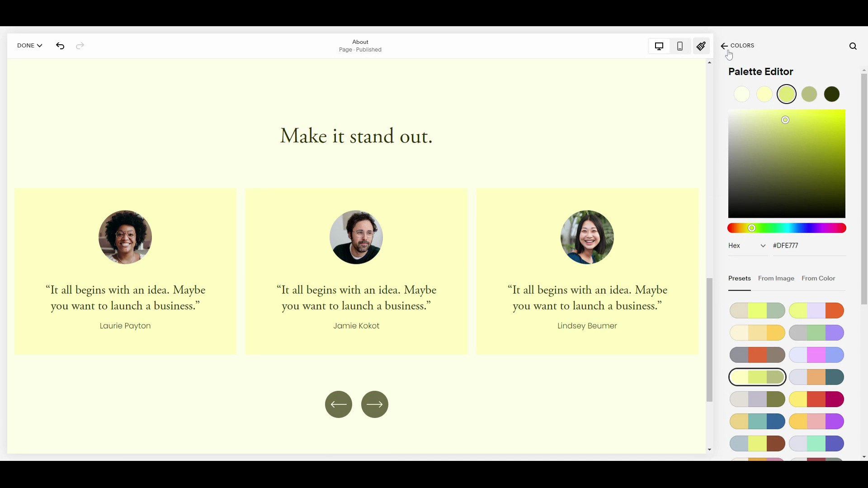This screenshot has width=868, height=488.
Task: Switch to mobile view icon
Action: 680,46
